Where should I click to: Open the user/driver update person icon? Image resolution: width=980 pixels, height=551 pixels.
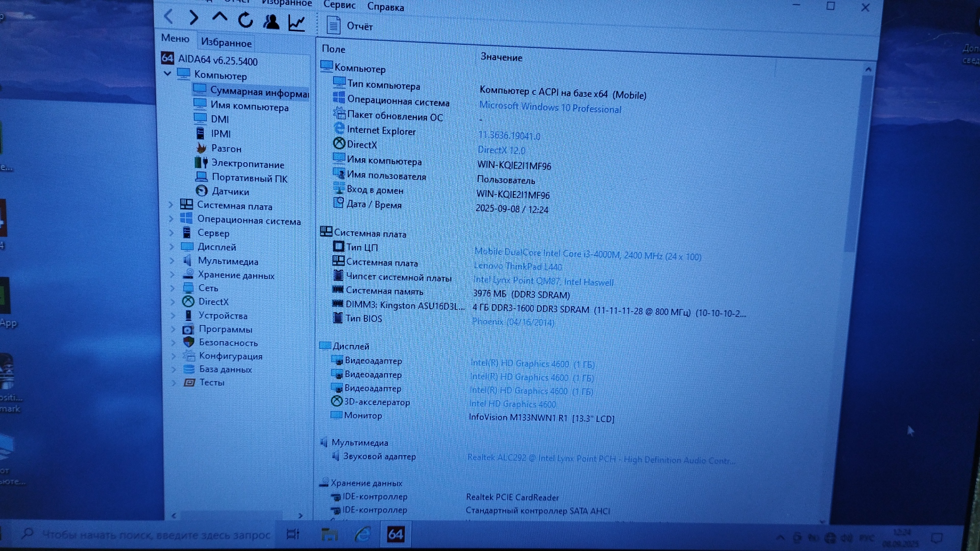point(271,21)
